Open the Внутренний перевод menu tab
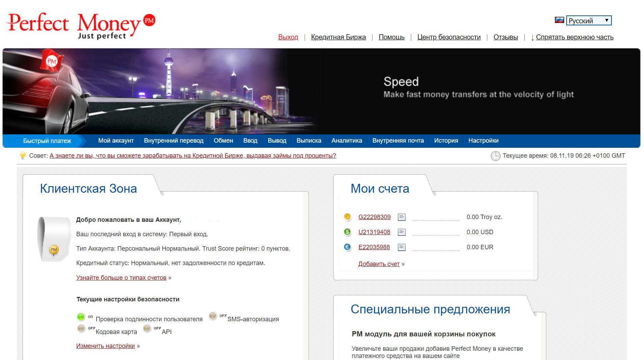Screen dimensions: 644x360 (x=174, y=141)
